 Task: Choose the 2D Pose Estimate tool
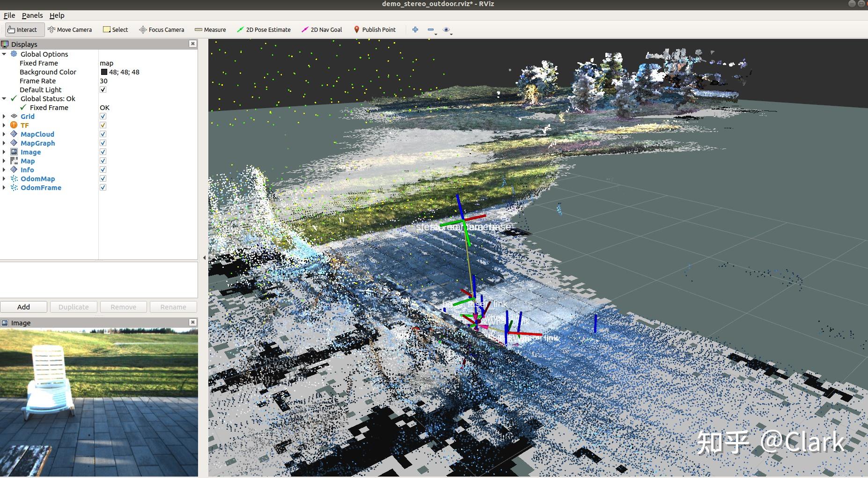(x=264, y=29)
